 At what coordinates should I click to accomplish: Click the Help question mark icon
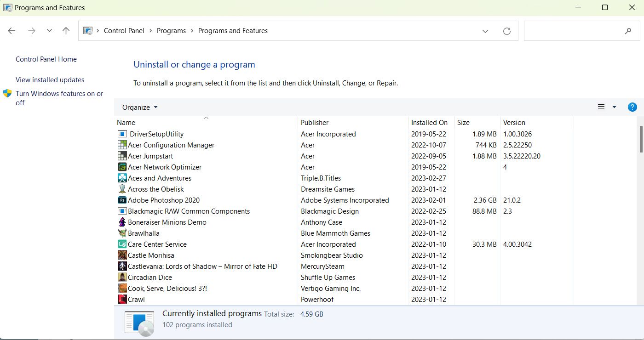(632, 107)
